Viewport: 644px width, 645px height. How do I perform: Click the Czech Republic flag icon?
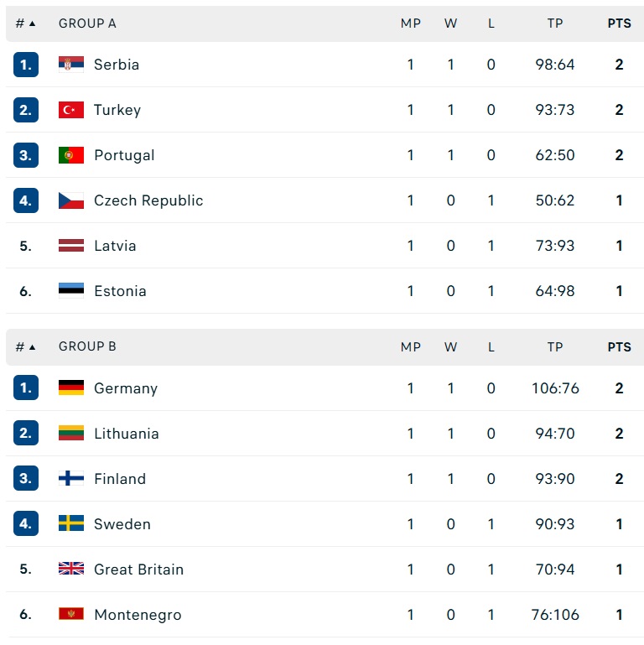tap(71, 200)
